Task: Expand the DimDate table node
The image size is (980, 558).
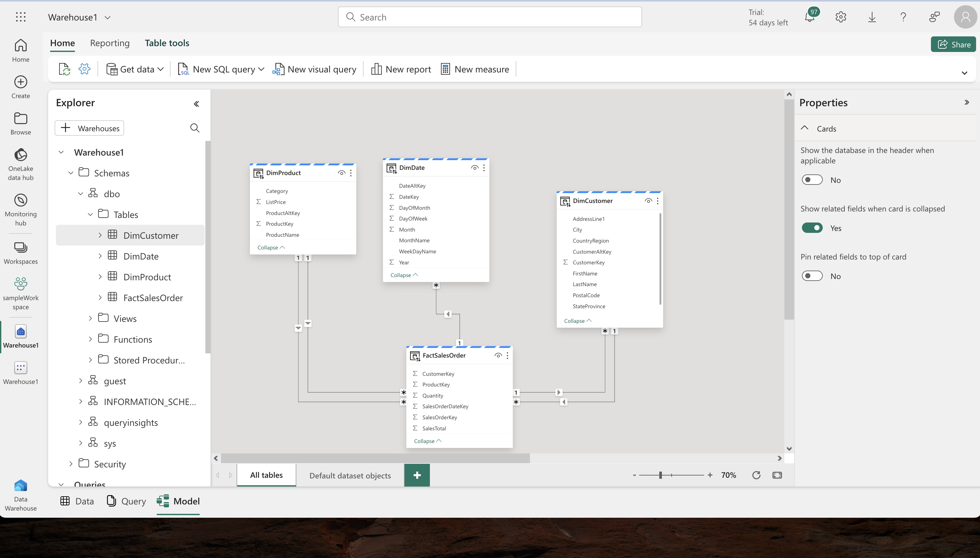Action: [x=100, y=256]
